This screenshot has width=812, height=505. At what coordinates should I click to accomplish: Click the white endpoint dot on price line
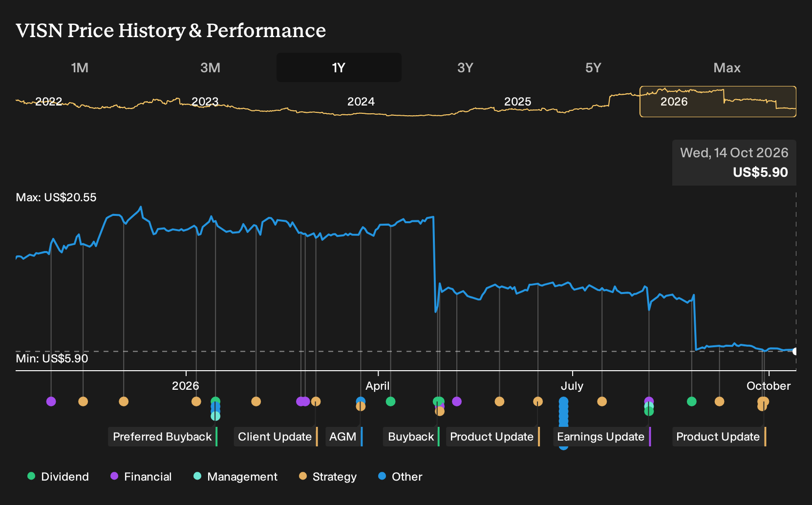(x=795, y=351)
